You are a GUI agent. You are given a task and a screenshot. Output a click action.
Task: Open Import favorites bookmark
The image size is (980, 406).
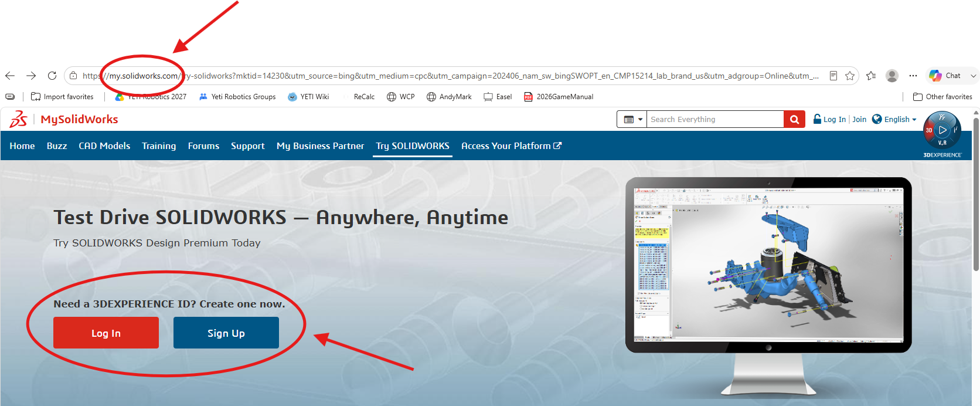click(x=62, y=97)
